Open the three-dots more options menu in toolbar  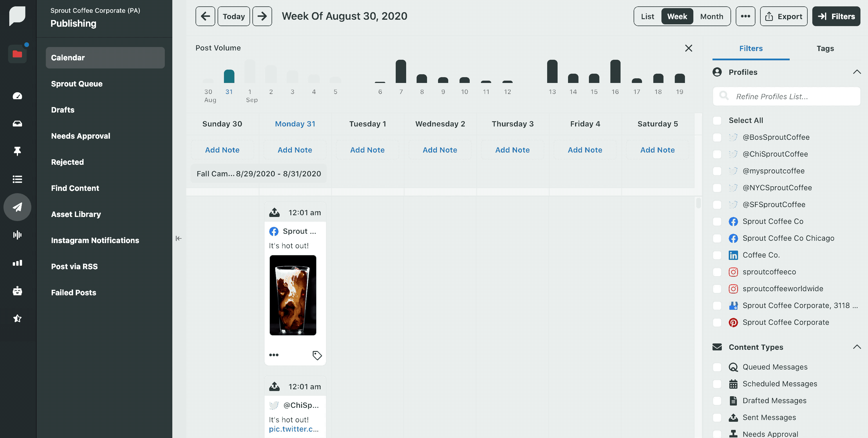[745, 16]
